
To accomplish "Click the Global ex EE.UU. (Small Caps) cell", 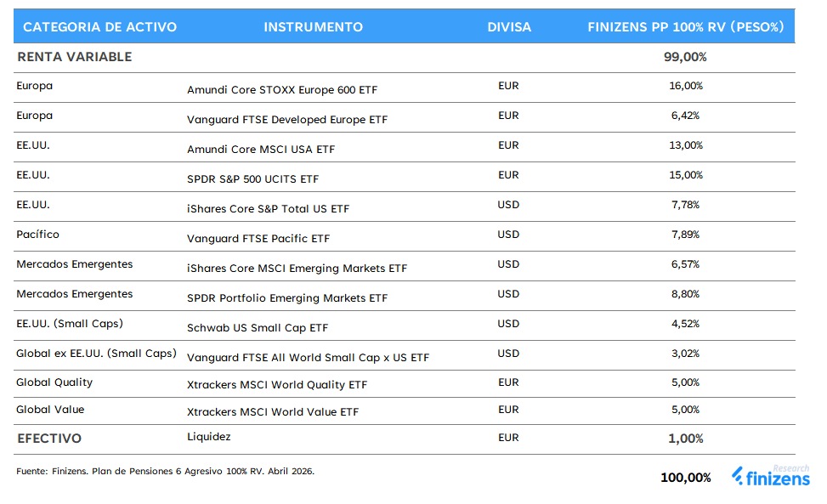I will pos(96,354).
